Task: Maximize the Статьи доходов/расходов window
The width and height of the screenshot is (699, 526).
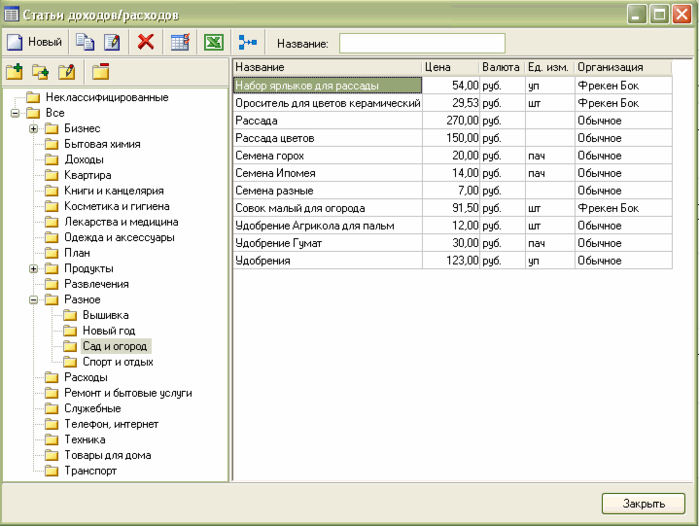Action: coord(659,15)
